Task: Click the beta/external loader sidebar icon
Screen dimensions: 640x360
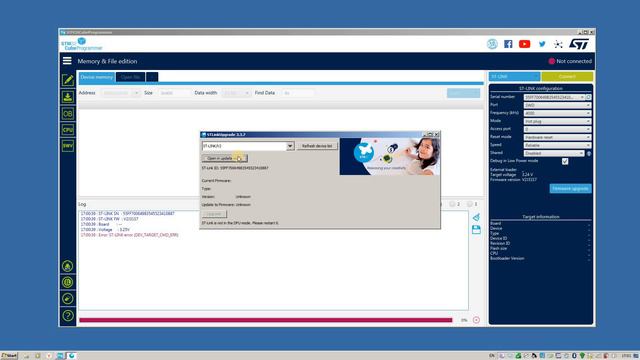Action: [68, 266]
